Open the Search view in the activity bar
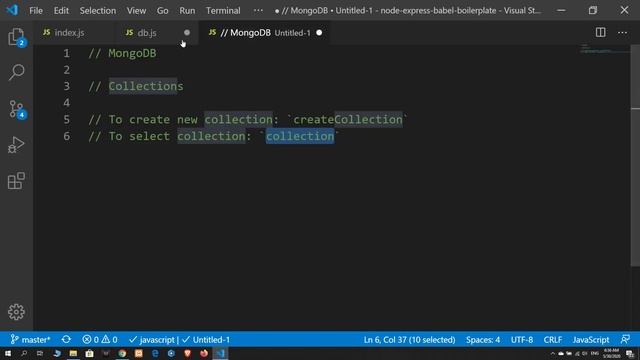Image resolution: width=640 pixels, height=360 pixels. coord(16,72)
